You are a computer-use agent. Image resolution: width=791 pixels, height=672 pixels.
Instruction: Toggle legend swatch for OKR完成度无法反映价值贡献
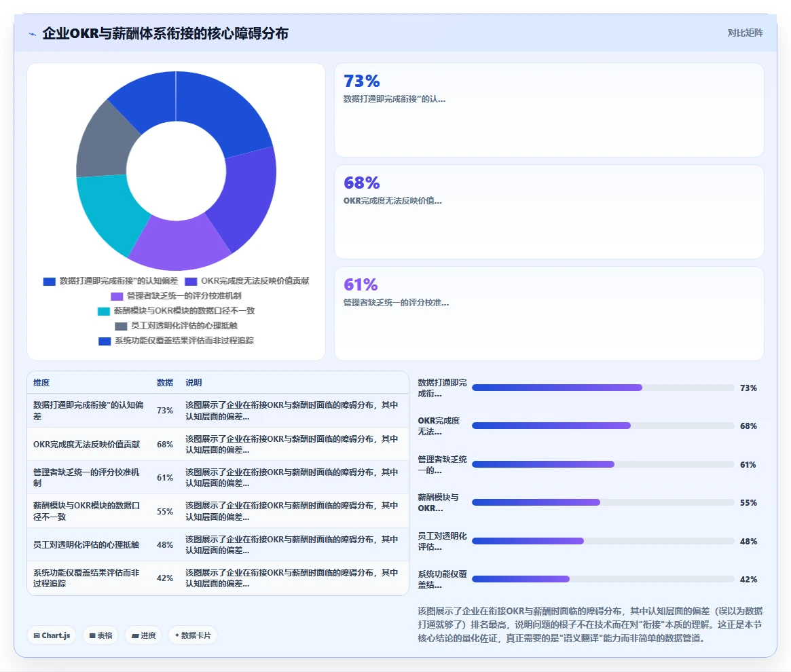pyautogui.click(x=191, y=282)
